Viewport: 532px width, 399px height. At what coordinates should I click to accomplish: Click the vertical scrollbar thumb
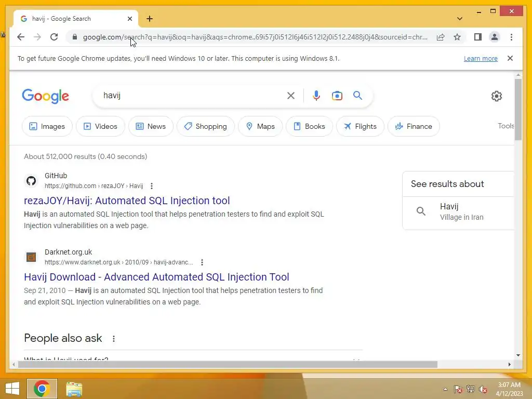tap(518, 109)
